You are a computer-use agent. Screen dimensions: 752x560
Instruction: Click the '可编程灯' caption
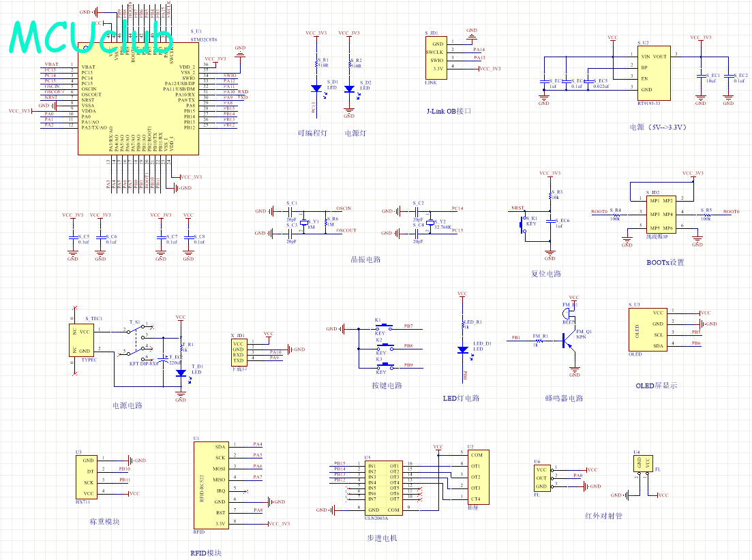point(312,133)
